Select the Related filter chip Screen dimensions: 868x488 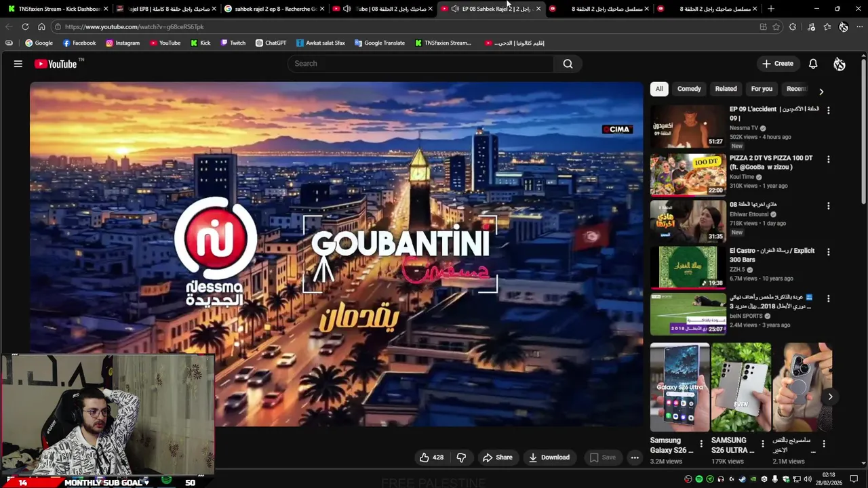click(x=726, y=89)
